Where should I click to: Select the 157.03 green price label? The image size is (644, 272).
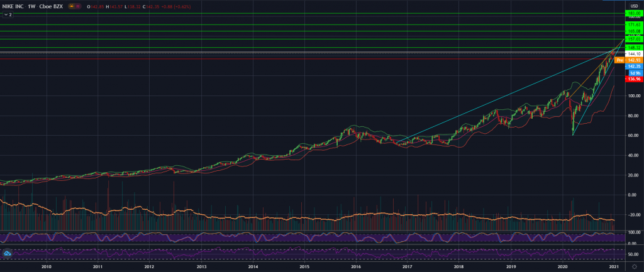pyautogui.click(x=634, y=40)
